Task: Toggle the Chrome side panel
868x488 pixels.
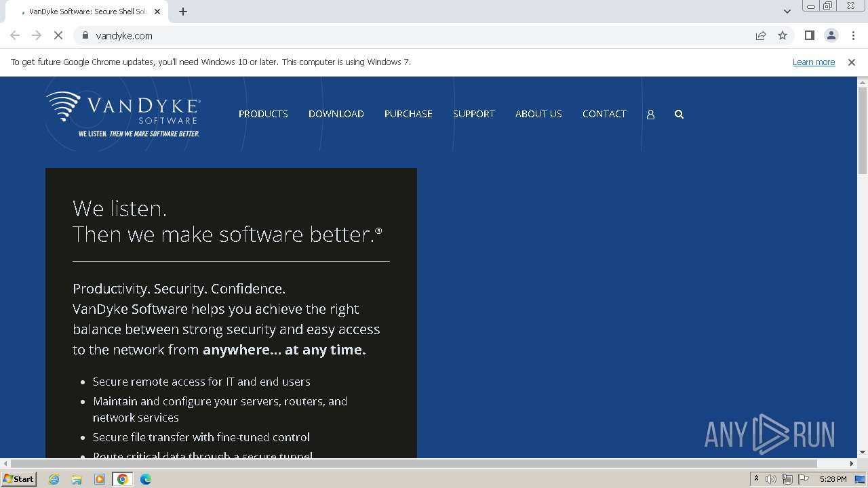Action: (810, 35)
